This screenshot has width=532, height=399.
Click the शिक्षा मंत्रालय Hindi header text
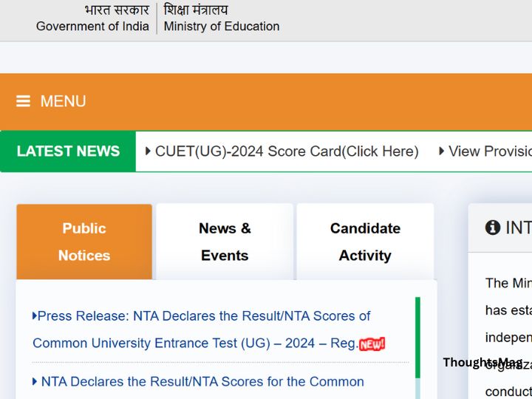tap(196, 10)
